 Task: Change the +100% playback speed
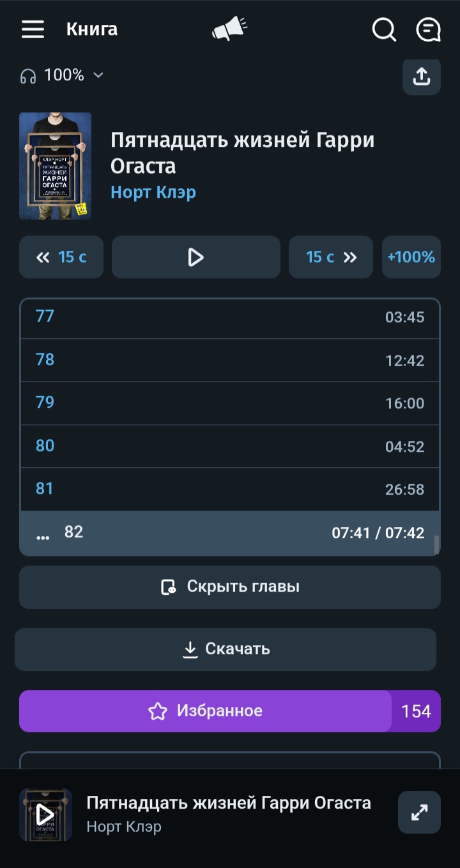click(x=411, y=257)
